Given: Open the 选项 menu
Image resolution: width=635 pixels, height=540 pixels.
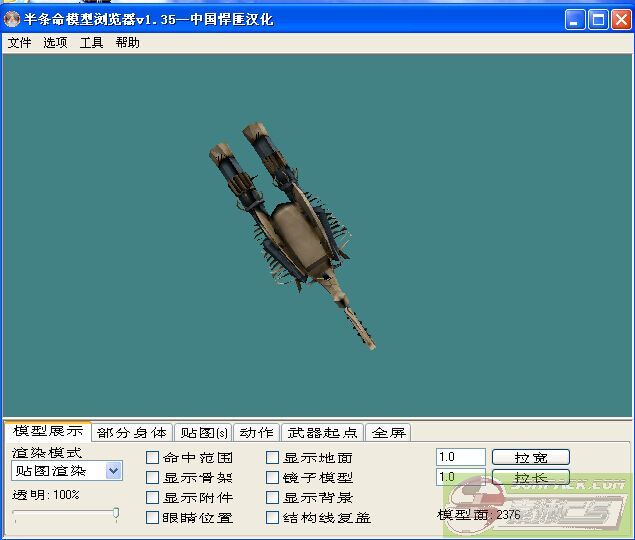Looking at the screenshot, I should click(x=55, y=43).
